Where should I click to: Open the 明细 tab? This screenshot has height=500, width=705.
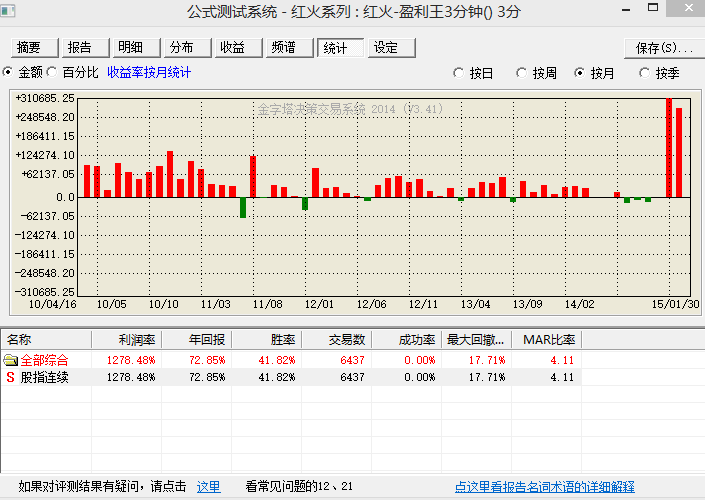point(130,48)
